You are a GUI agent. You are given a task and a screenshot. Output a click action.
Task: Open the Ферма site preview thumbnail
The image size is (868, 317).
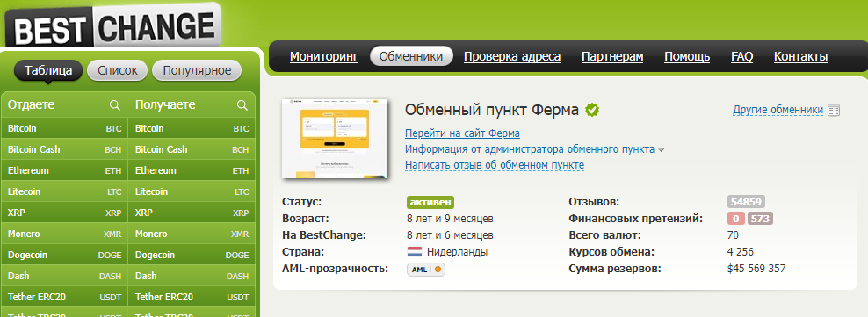pyautogui.click(x=335, y=139)
